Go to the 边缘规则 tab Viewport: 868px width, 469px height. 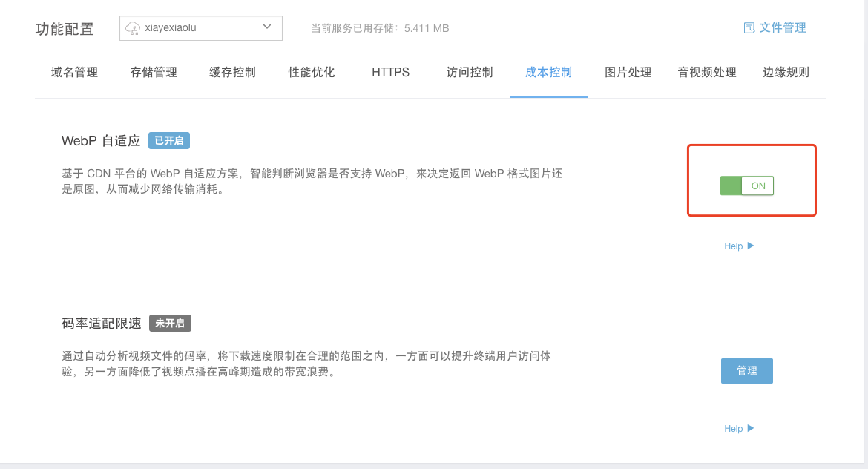(786, 72)
